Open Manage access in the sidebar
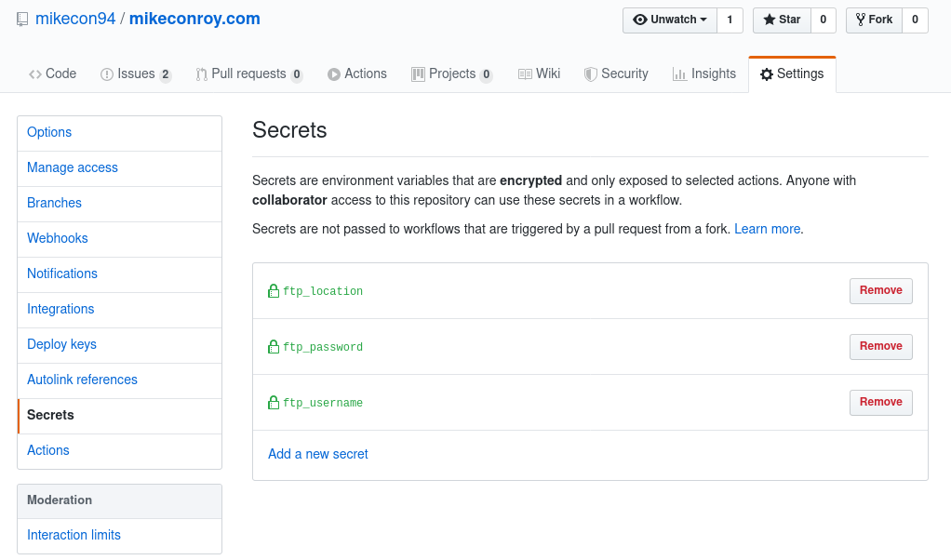The image size is (951, 560). [119, 167]
